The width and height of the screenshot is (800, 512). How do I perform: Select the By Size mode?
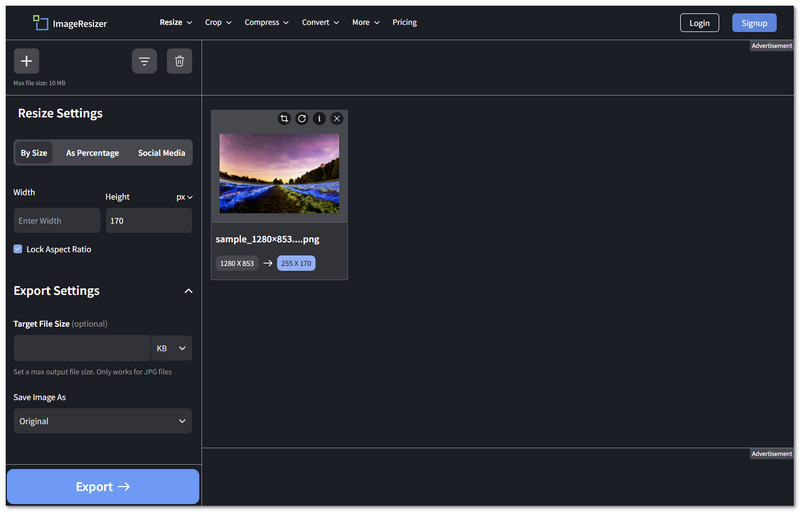coord(34,153)
